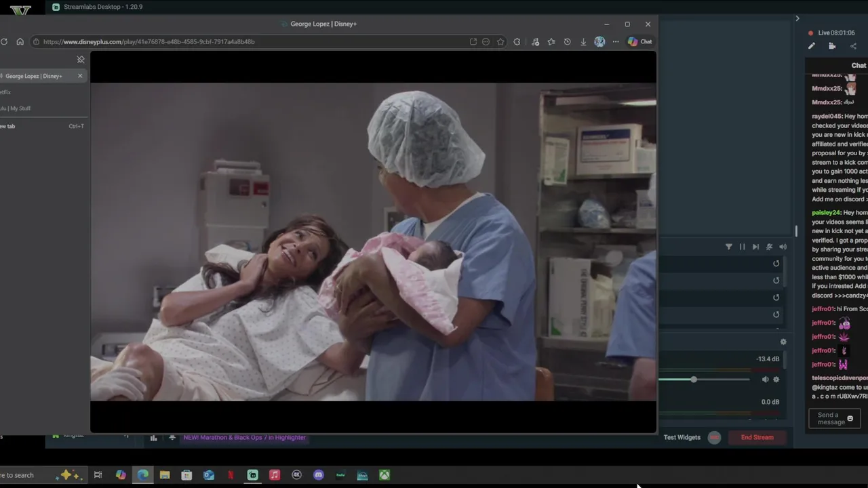Replay the third event row refresh icon
The height and width of the screenshot is (488, 868).
(776, 298)
